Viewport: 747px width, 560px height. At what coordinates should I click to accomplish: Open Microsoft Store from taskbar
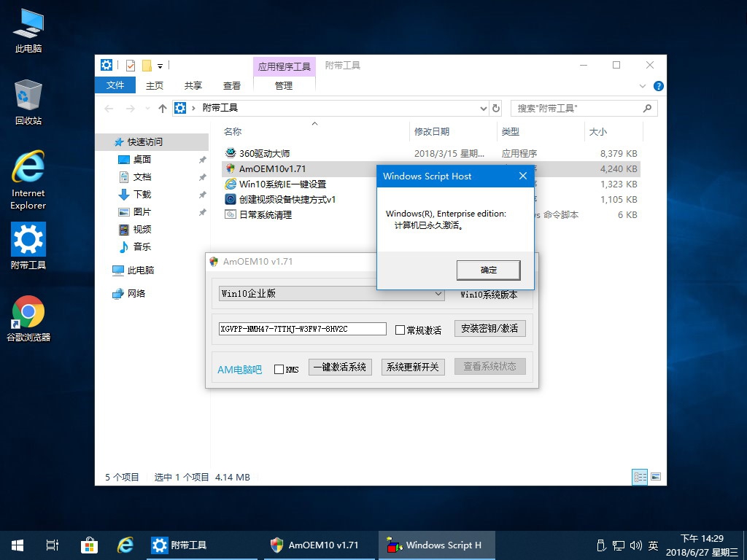tap(89, 545)
